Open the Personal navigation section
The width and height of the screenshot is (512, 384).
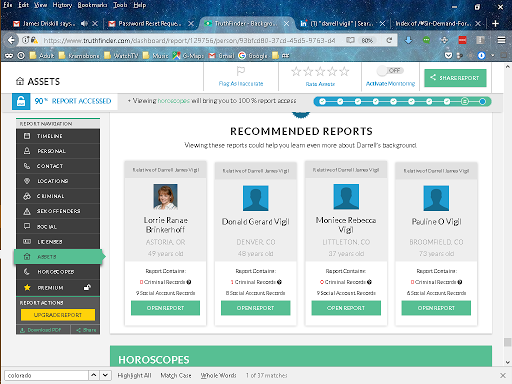58,151
